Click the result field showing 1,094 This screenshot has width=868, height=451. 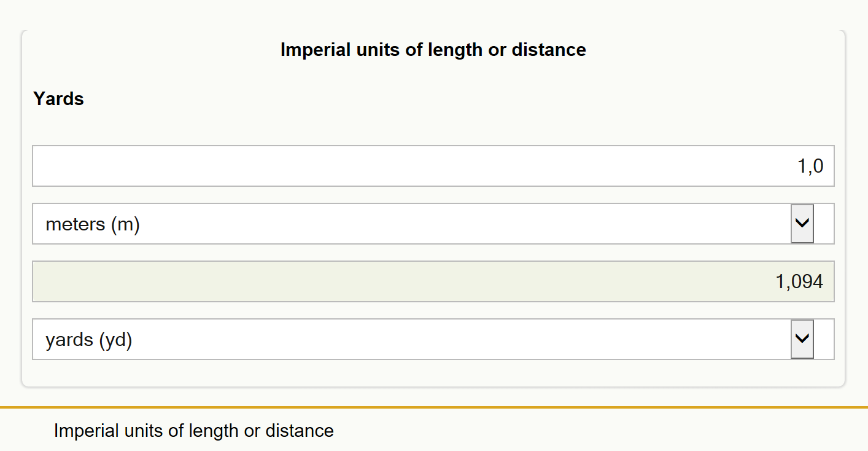point(433,281)
